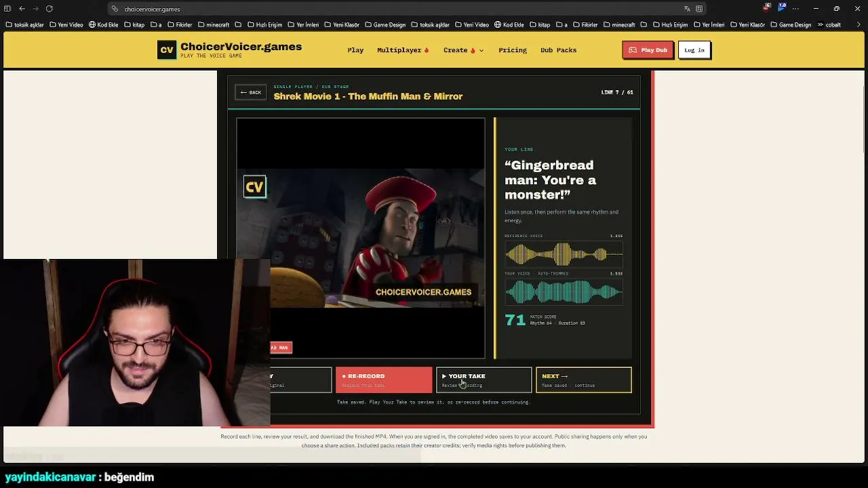This screenshot has height=488, width=868.
Task: Click the teal Your Voice waveform
Action: click(x=564, y=292)
